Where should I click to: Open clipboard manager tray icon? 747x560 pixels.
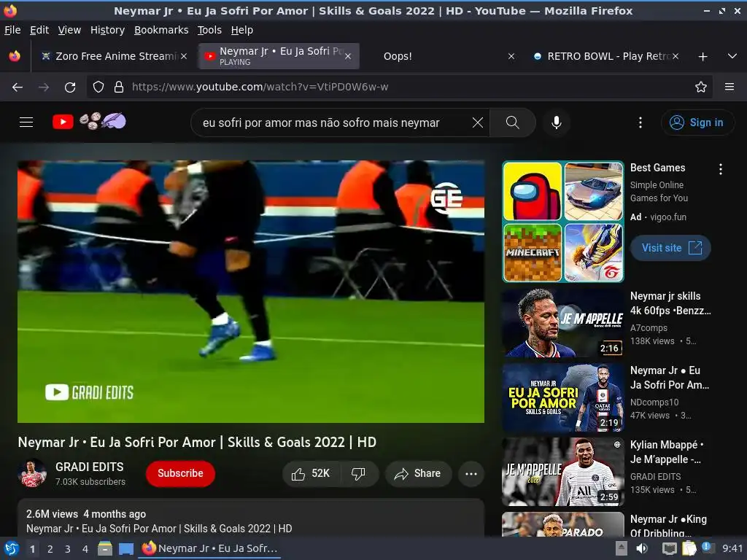tap(689, 548)
